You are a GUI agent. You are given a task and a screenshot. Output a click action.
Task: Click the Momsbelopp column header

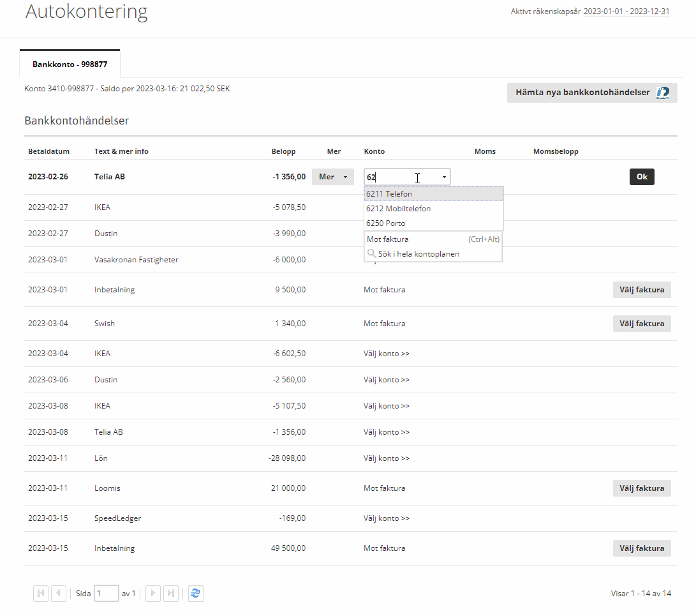[x=556, y=151]
